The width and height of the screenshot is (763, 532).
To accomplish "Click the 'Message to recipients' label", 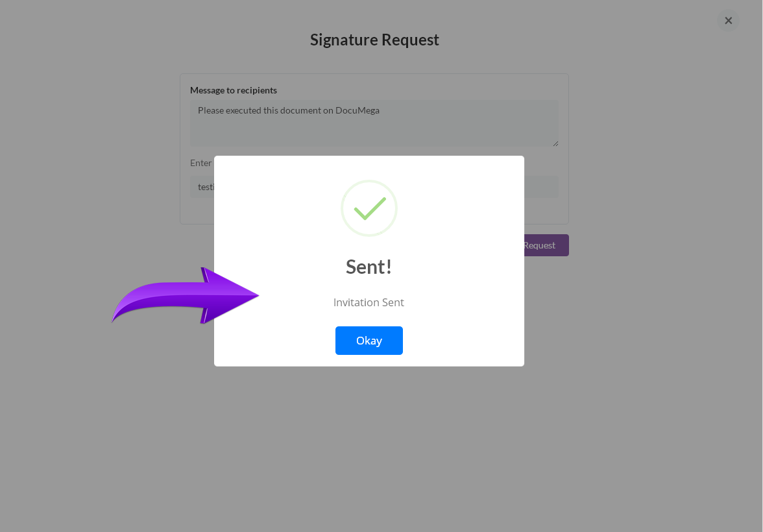I will [x=234, y=90].
